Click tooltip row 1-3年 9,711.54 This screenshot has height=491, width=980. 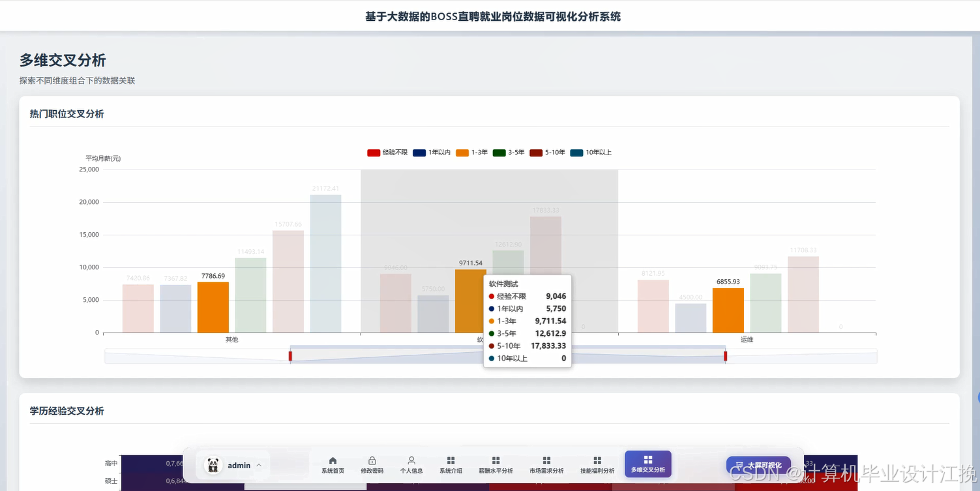pos(527,321)
